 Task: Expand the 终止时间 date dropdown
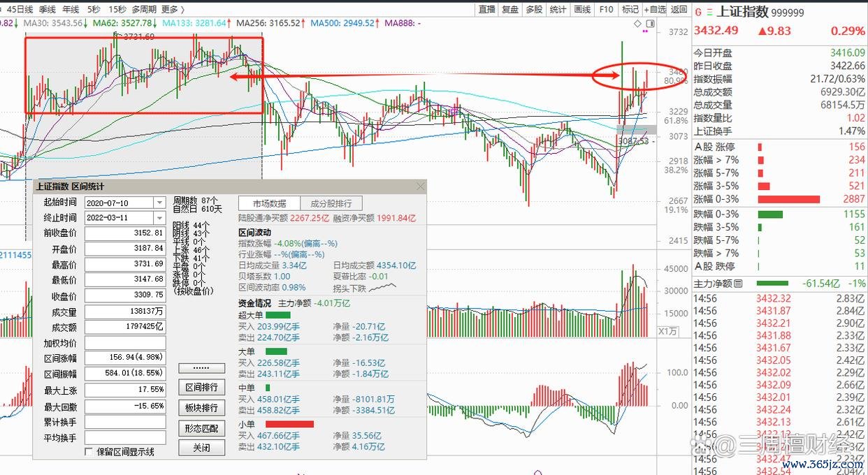[159, 218]
